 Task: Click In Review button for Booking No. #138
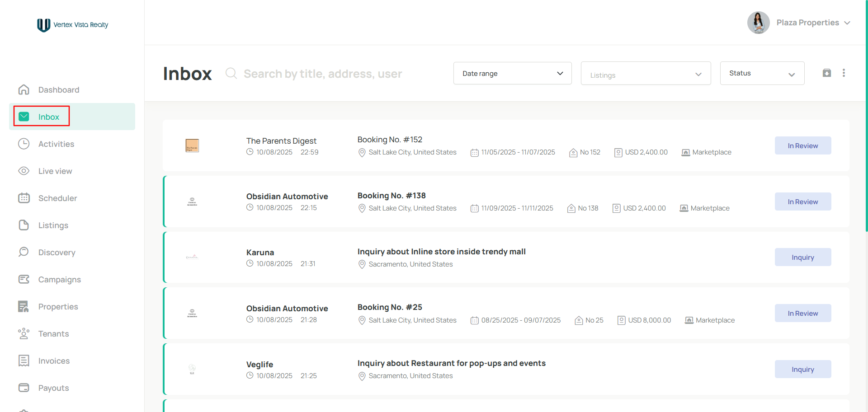[x=802, y=201]
